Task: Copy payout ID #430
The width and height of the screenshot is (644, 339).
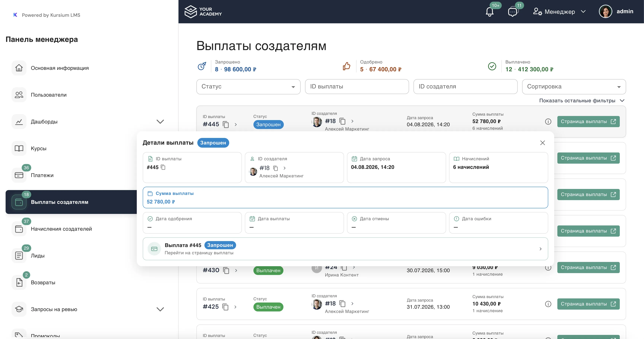Action: 226,270
